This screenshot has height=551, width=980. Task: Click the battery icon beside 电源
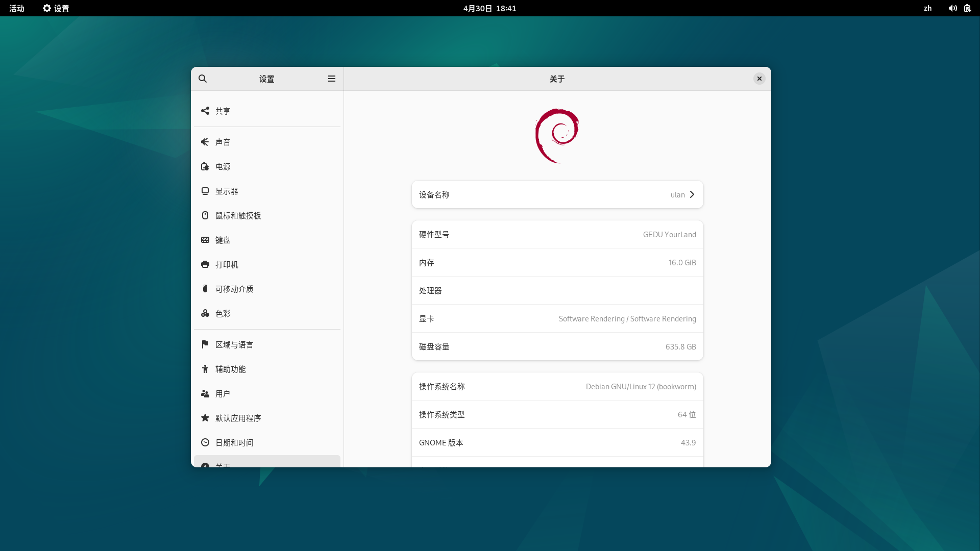coord(205,166)
